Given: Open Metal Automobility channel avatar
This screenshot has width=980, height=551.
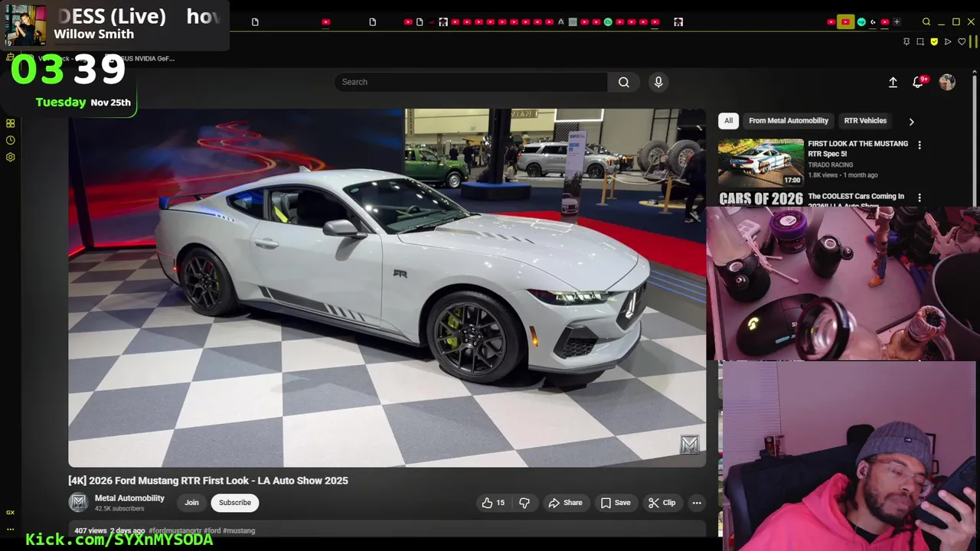Looking at the screenshot, I should click(x=78, y=503).
